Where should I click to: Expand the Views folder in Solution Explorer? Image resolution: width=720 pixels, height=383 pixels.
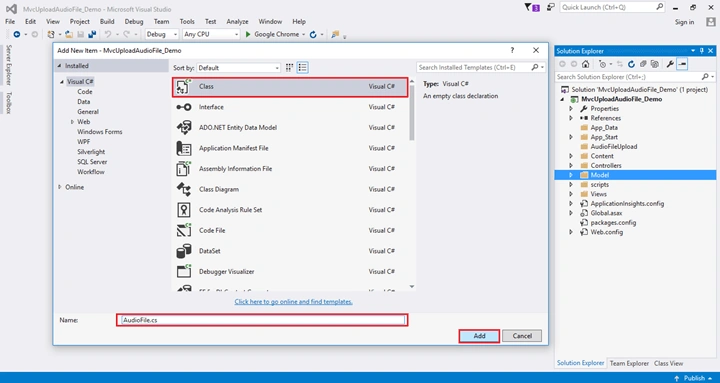571,194
